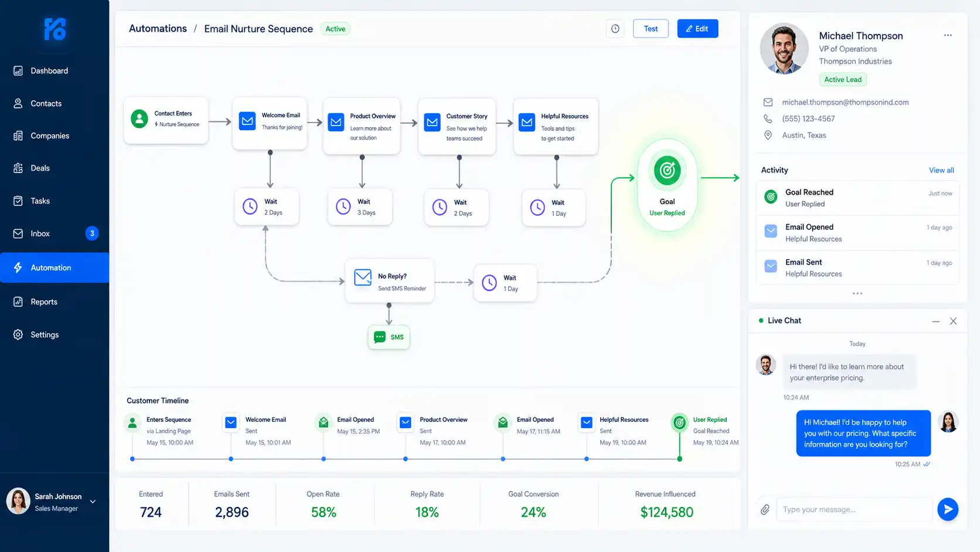Open the Email Sent activity entry

(x=857, y=267)
